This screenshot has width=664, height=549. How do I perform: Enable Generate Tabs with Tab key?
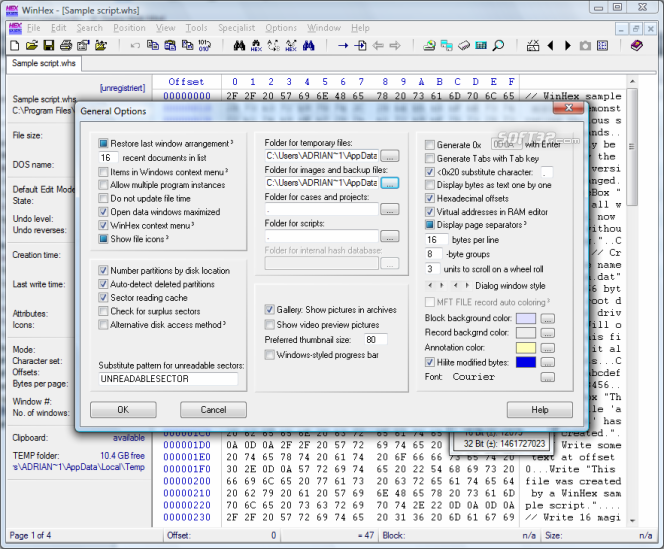click(429, 158)
